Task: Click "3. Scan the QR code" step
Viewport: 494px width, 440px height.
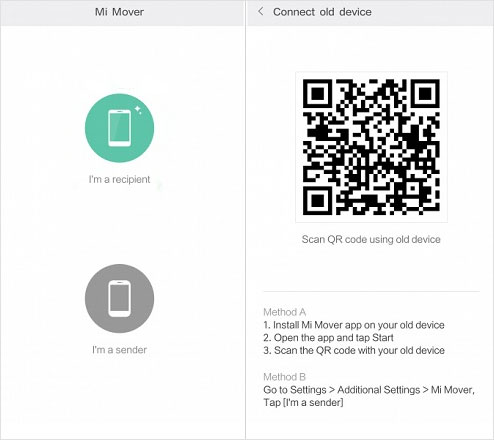Action: click(354, 350)
